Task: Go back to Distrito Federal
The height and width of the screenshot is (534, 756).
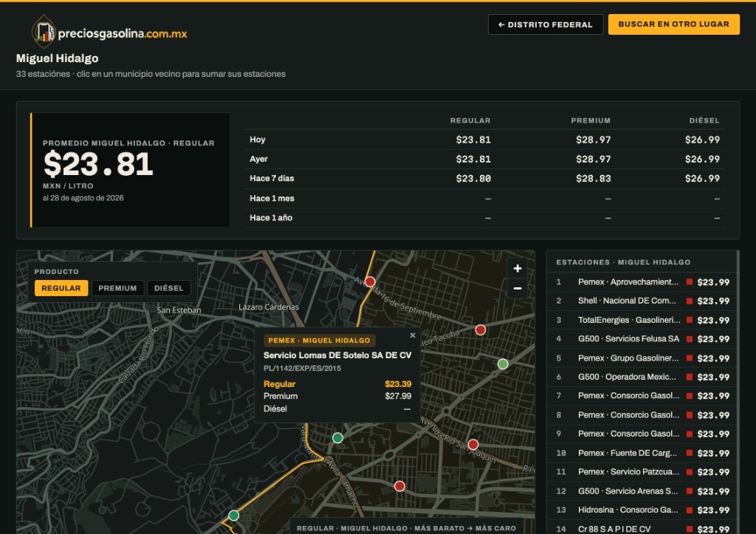Action: pyautogui.click(x=546, y=24)
